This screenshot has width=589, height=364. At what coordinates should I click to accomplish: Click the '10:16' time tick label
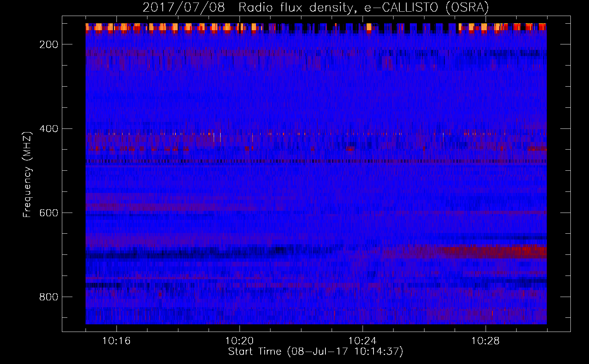[x=116, y=341]
